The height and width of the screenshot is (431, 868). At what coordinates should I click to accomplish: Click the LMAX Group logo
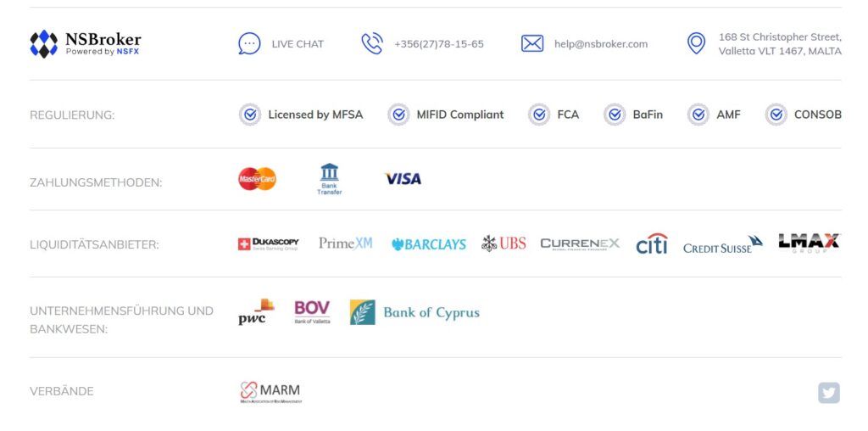810,243
